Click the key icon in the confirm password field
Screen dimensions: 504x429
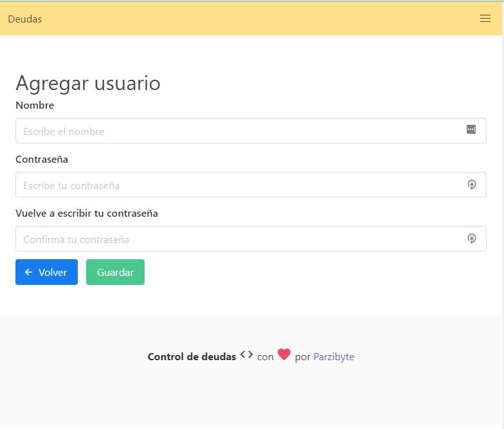pos(471,239)
